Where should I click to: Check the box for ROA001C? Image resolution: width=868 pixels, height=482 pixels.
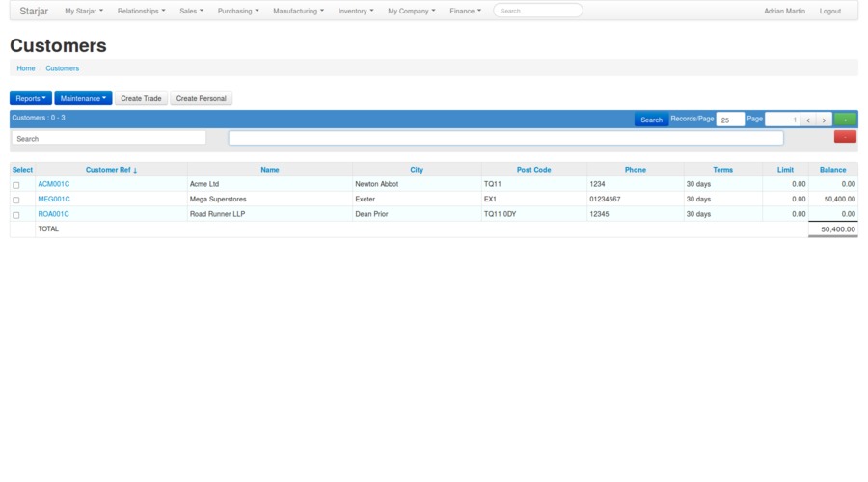(x=15, y=215)
